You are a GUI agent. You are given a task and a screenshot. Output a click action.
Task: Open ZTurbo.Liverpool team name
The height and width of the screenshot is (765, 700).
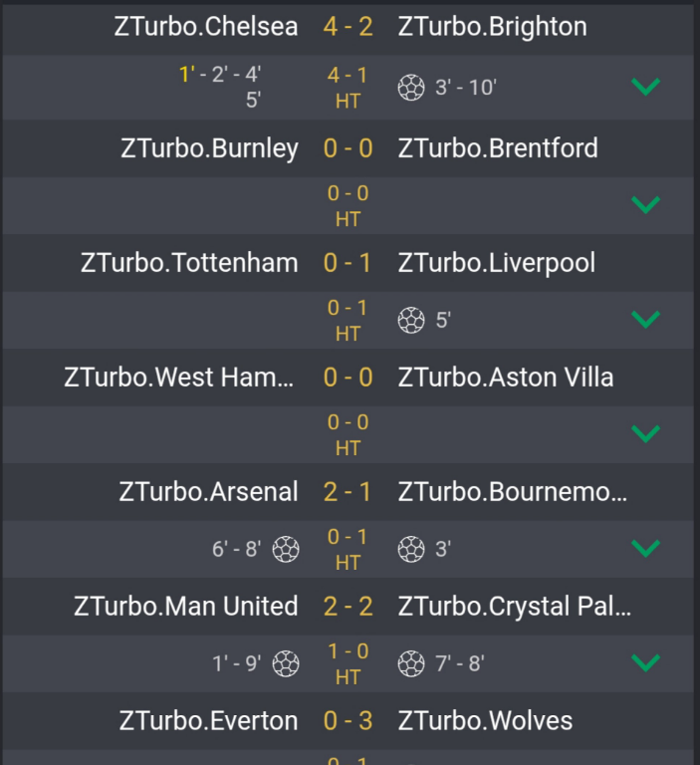point(496,263)
